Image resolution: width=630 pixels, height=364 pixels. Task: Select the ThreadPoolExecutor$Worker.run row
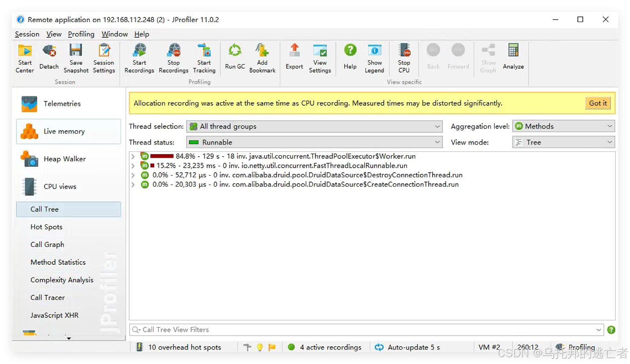[372, 157]
